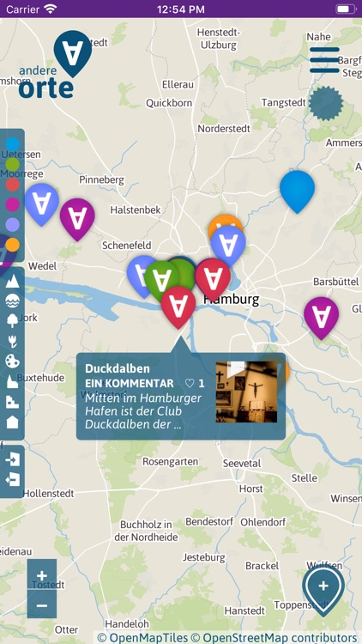This screenshot has height=644, width=362.
Task: Filter places by the stairs building icon
Action: point(12,401)
